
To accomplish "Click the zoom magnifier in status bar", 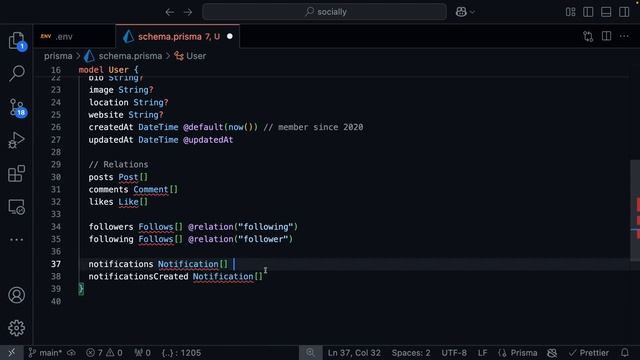I will coord(310,353).
